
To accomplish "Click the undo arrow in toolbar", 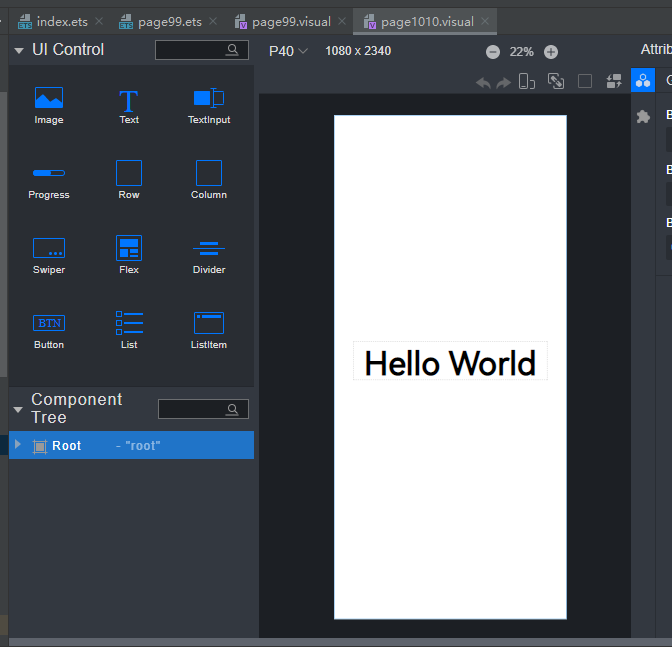I will click(x=483, y=82).
